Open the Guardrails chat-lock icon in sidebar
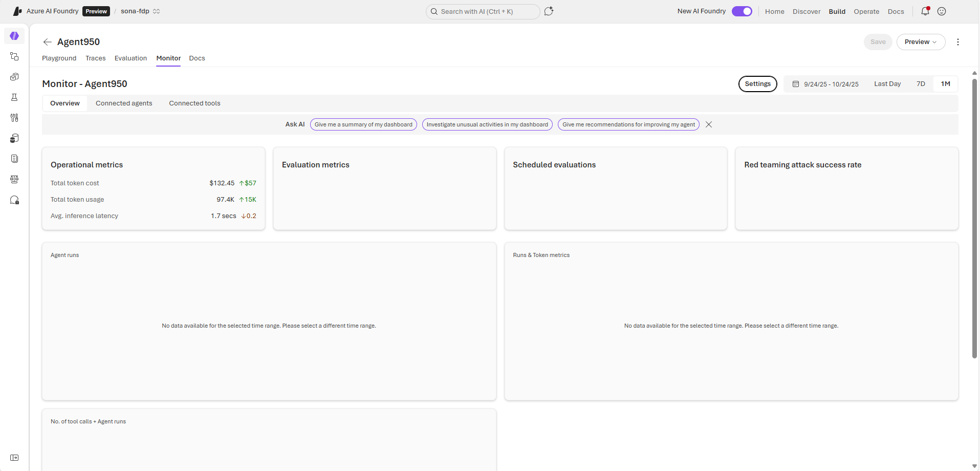Viewport: 980px width, 471px height. (x=14, y=200)
